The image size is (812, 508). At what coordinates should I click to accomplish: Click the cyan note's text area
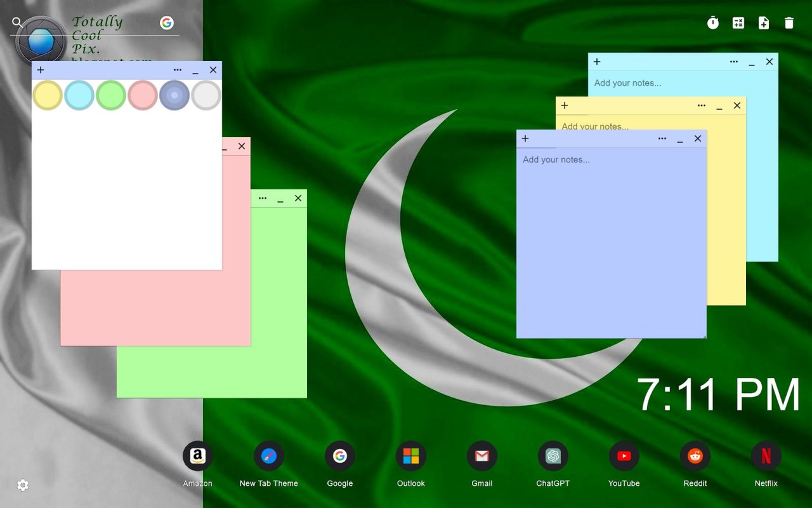683,83
